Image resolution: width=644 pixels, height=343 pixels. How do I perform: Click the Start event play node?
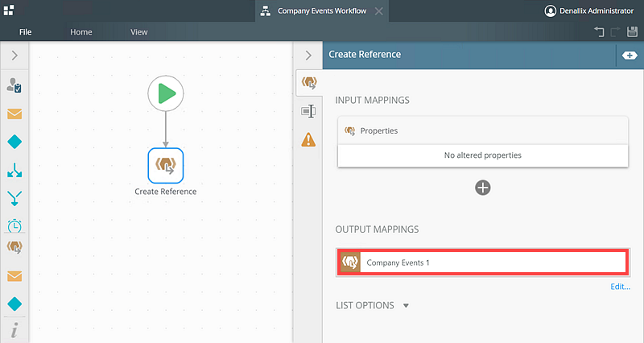tap(166, 93)
